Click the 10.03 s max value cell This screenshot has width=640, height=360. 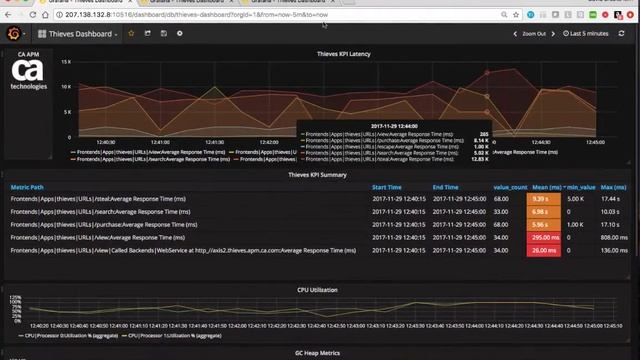point(610,212)
